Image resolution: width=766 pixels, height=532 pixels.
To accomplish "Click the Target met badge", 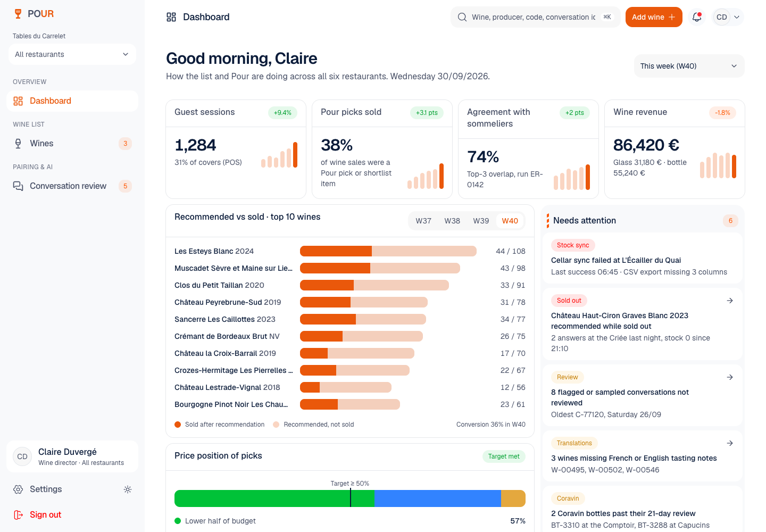I will 504,456.
